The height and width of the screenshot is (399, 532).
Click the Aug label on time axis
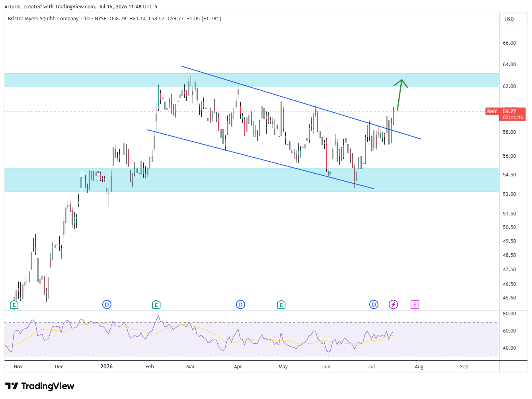click(x=419, y=366)
